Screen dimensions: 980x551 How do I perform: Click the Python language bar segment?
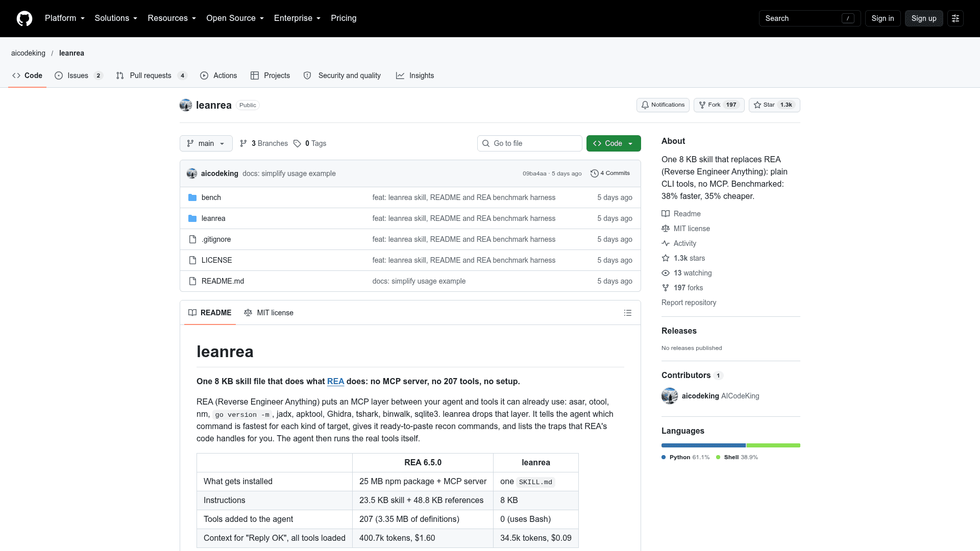[x=703, y=445]
